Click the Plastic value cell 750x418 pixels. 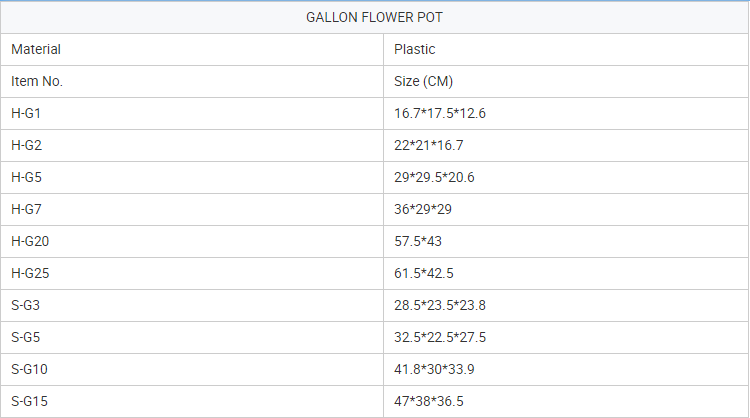pos(415,49)
